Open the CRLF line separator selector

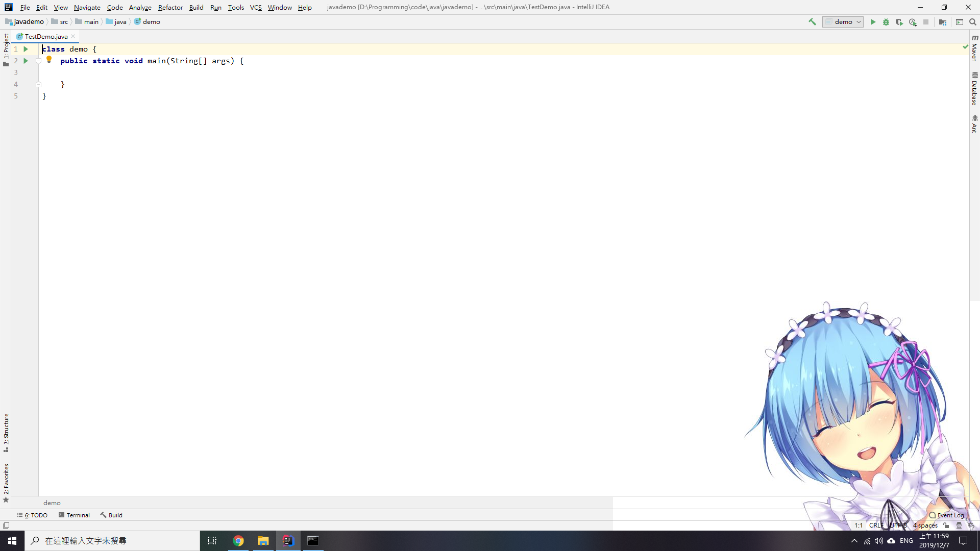(876, 525)
